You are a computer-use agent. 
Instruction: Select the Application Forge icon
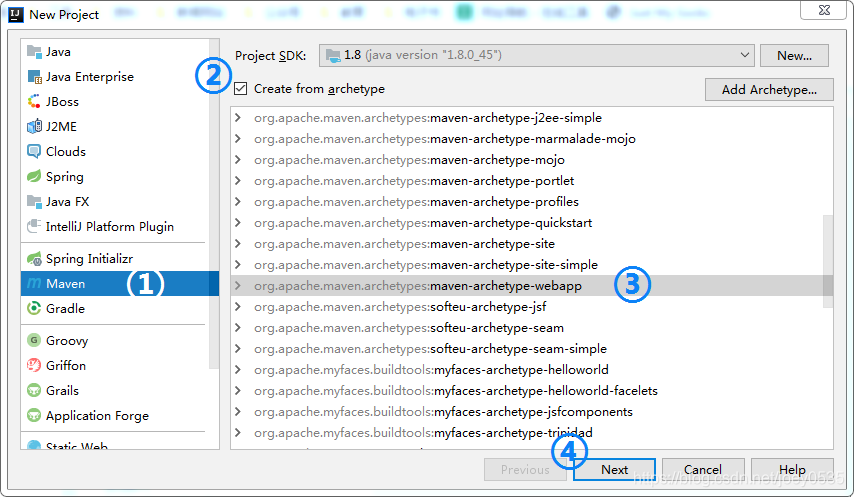(x=34, y=415)
